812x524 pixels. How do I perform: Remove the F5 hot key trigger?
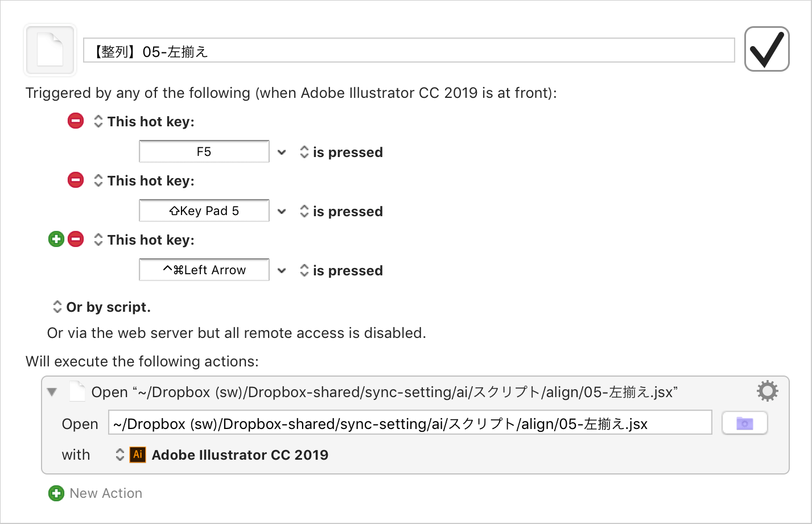[76, 121]
